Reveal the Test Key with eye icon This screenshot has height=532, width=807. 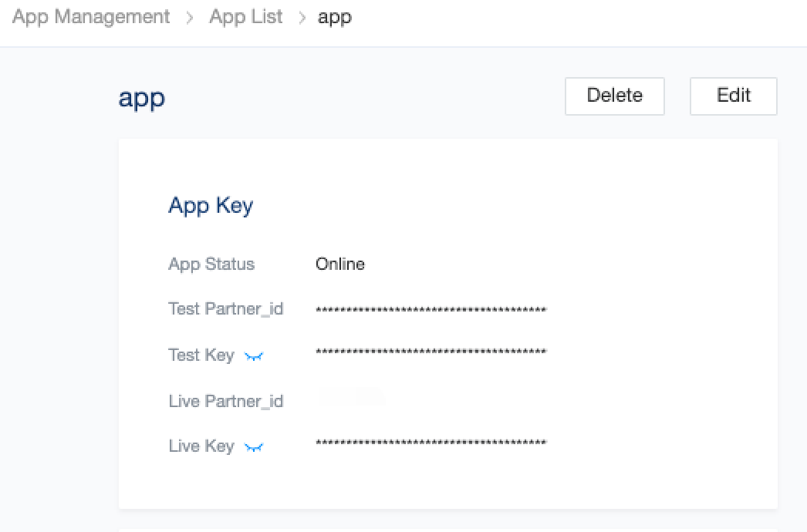click(x=254, y=356)
